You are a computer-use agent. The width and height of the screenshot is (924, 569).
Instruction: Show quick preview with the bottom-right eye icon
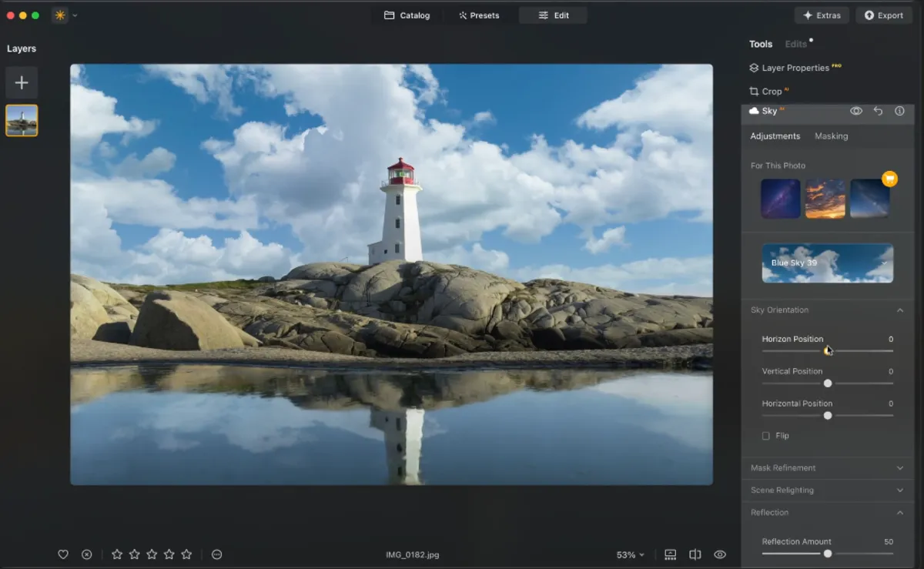tap(719, 554)
